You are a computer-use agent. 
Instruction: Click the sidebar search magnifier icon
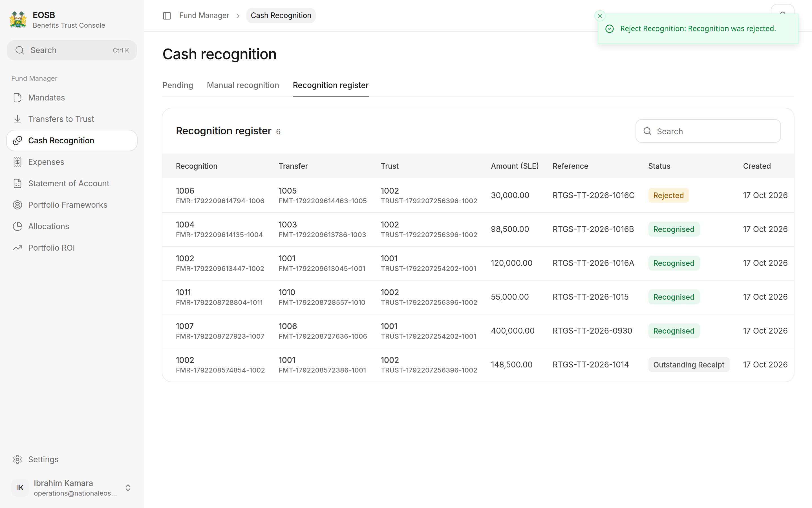tap(20, 51)
